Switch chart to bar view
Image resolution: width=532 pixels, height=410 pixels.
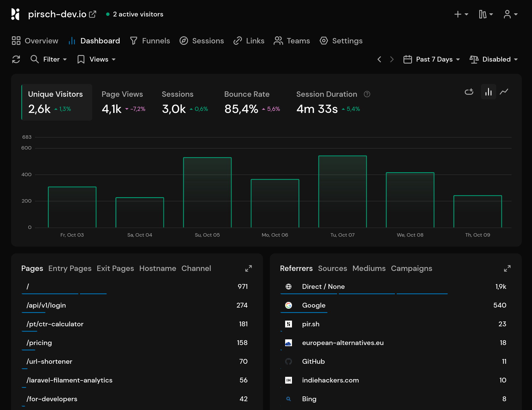[488, 92]
